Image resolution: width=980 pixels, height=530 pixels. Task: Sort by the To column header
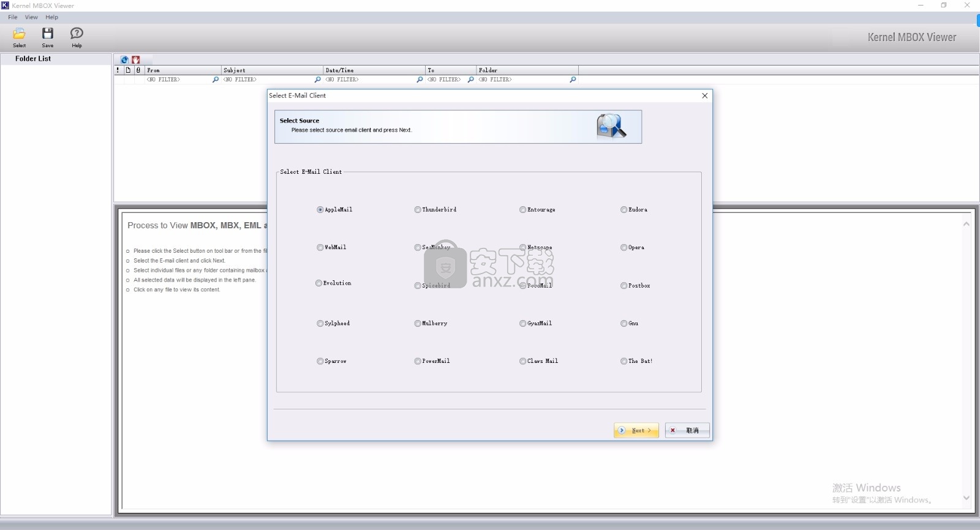[451, 70]
